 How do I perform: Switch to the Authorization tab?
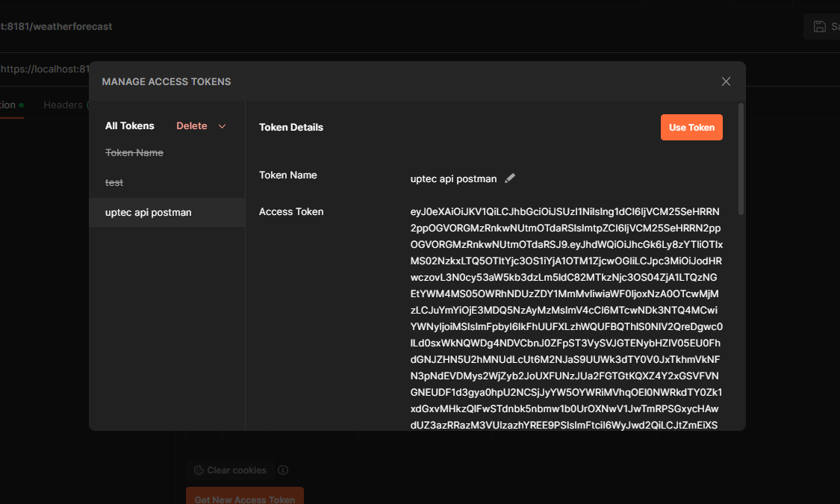7,105
